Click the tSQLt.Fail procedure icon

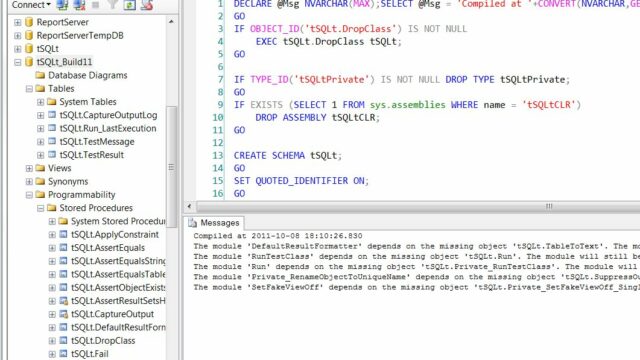(63, 354)
